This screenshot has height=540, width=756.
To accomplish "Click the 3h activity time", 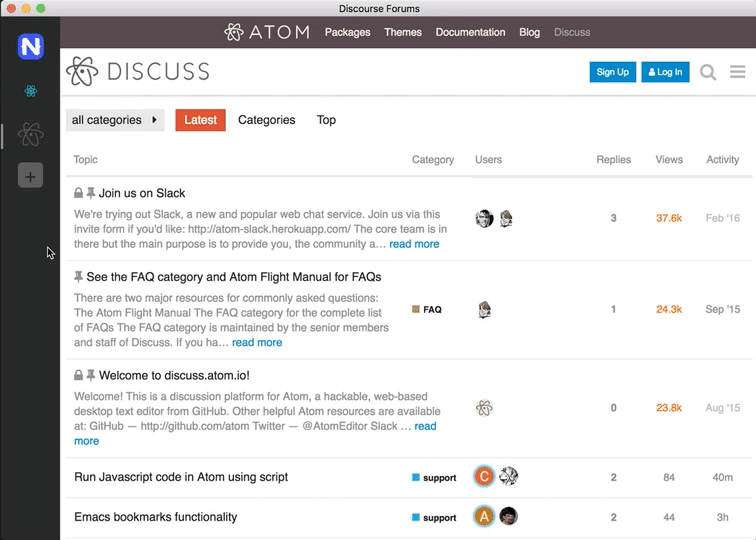I will [722, 517].
